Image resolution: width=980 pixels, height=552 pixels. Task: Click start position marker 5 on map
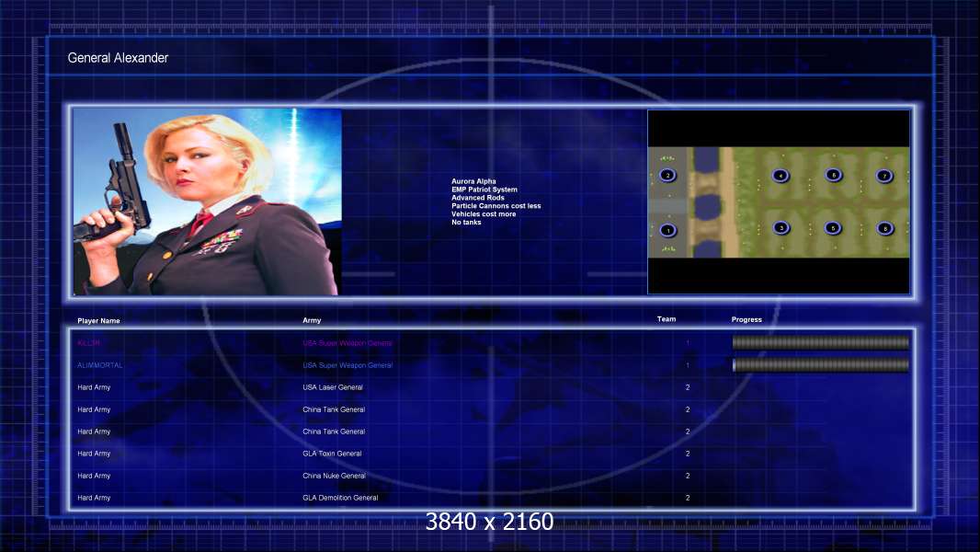pyautogui.click(x=833, y=228)
